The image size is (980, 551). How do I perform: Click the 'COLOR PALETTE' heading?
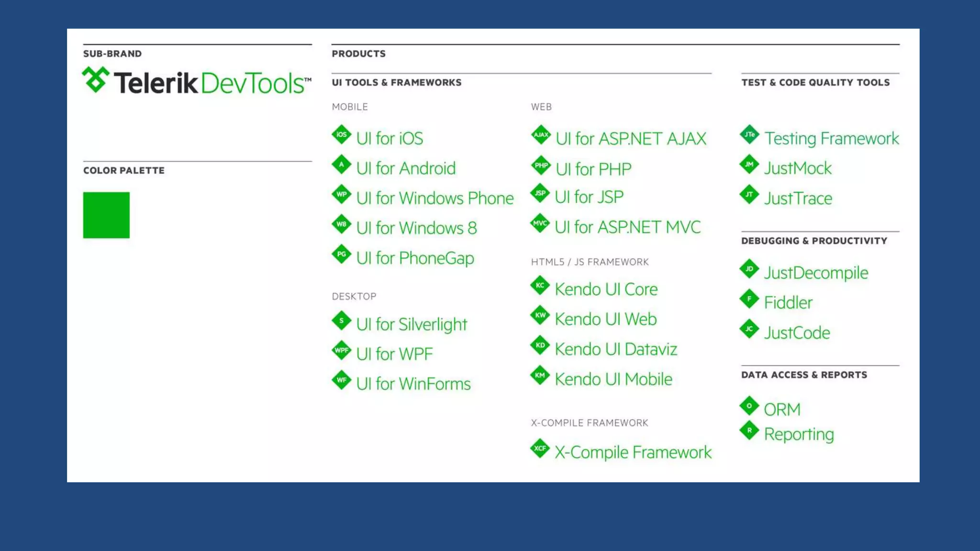123,170
